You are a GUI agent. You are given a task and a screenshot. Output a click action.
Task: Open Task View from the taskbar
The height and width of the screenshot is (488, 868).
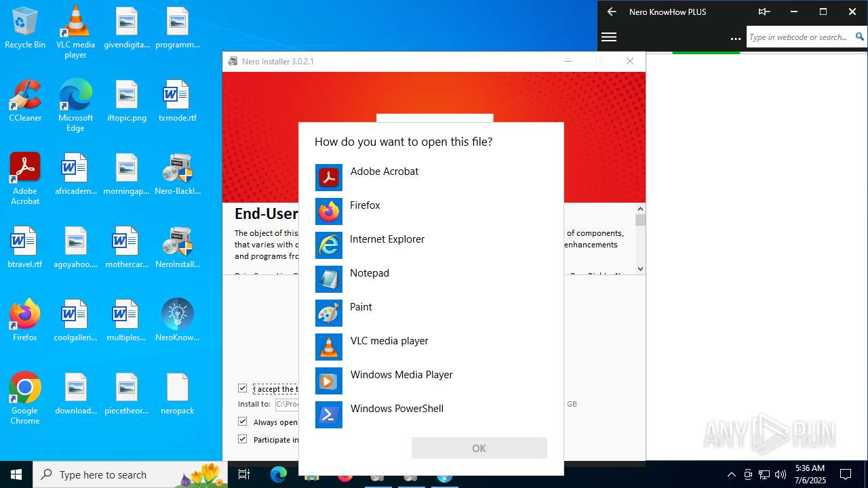point(244,474)
